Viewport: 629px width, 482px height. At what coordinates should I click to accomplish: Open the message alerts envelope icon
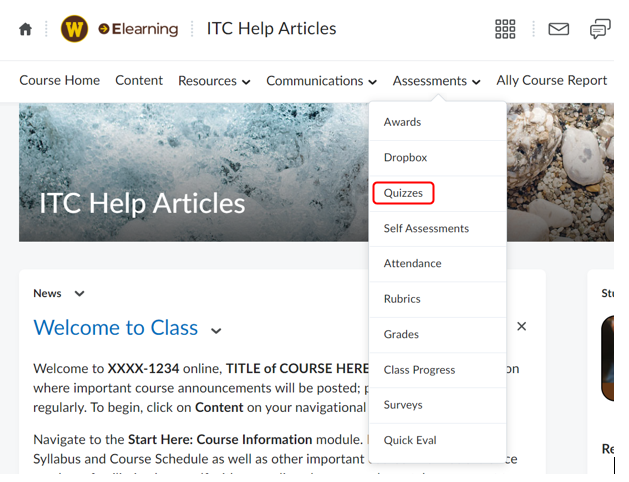tap(558, 29)
